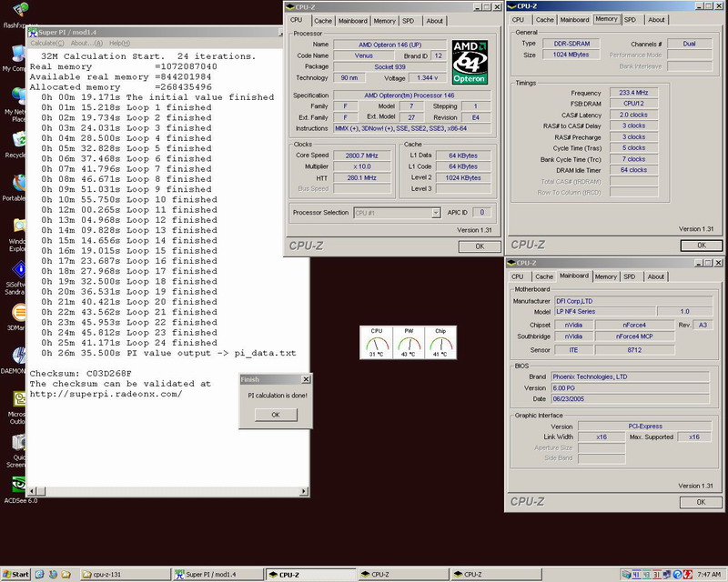
Task: Click the memory Frequency value 233.4 MHz
Action: (x=633, y=93)
